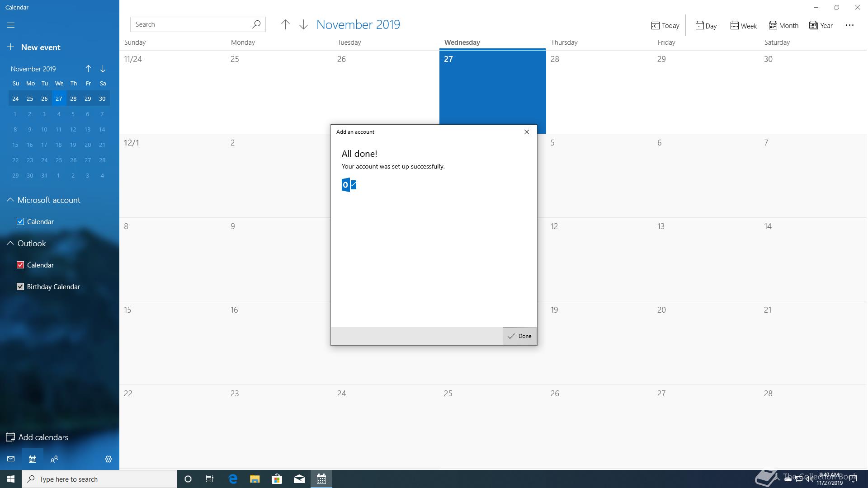Open the more options ellipsis menu

coord(849,25)
